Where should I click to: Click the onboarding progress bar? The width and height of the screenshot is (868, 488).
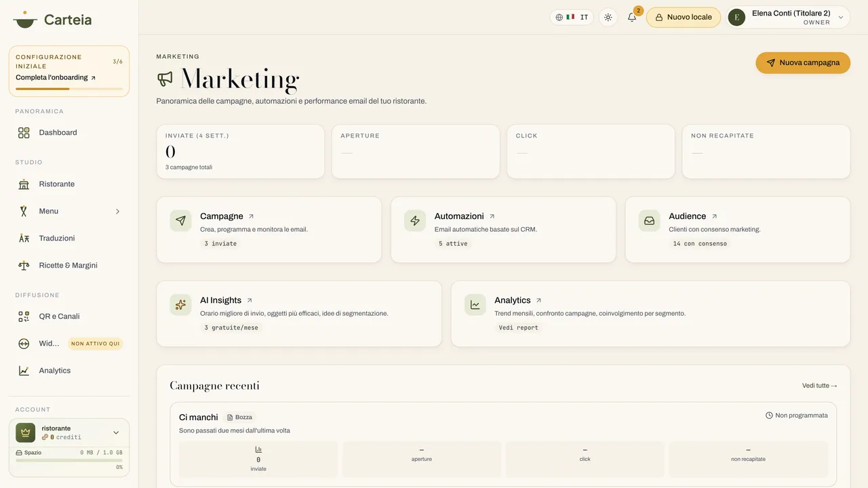click(x=69, y=89)
